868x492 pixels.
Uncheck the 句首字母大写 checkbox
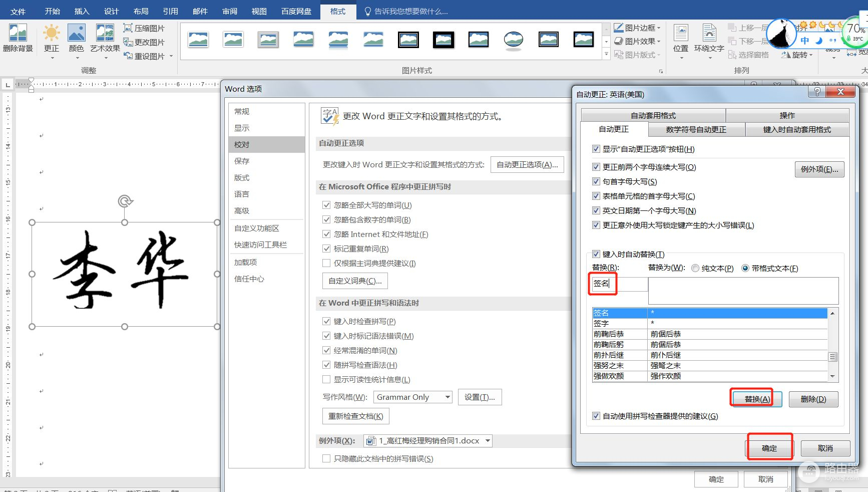click(596, 182)
